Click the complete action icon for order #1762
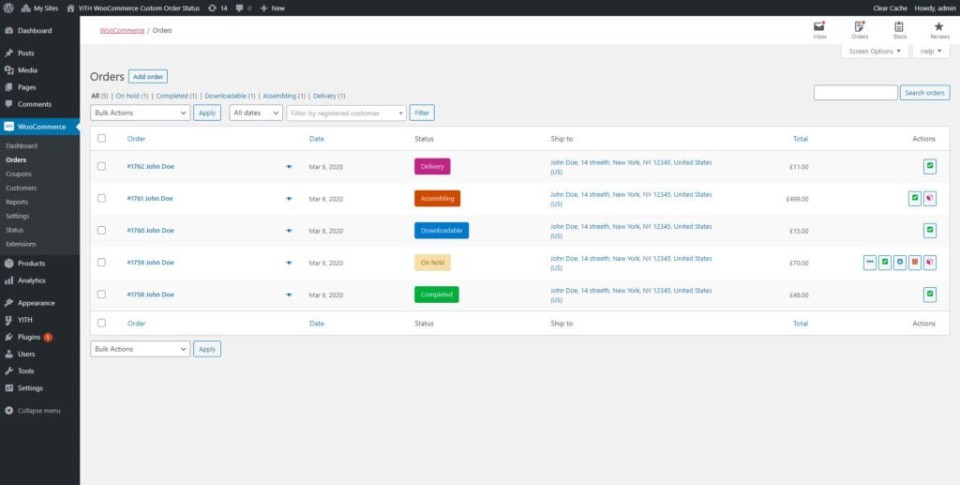 click(930, 166)
